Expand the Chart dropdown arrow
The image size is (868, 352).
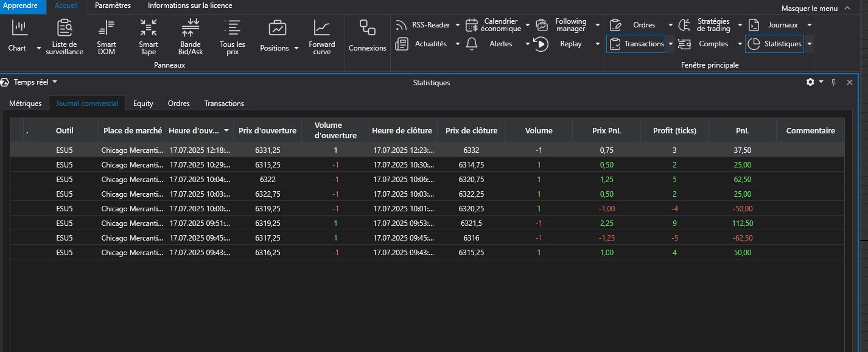pos(39,48)
